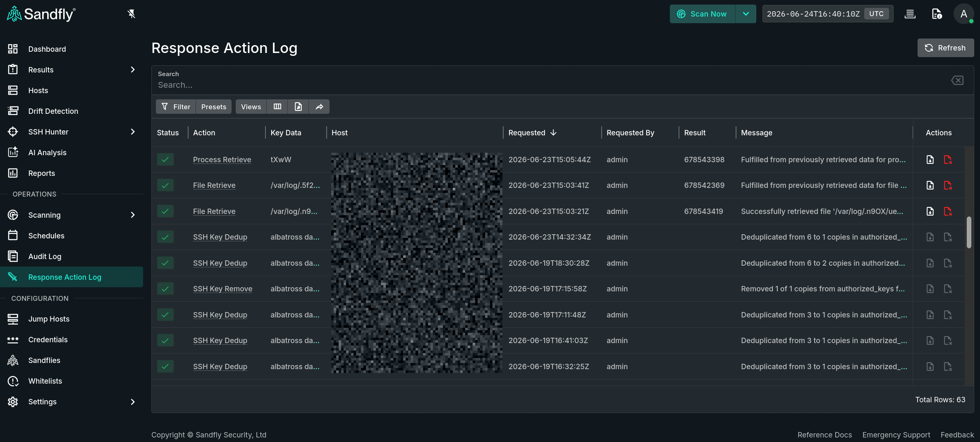The image size is (980, 442).
Task: Click the Sandflies icon in sidebar
Action: (x=13, y=360)
